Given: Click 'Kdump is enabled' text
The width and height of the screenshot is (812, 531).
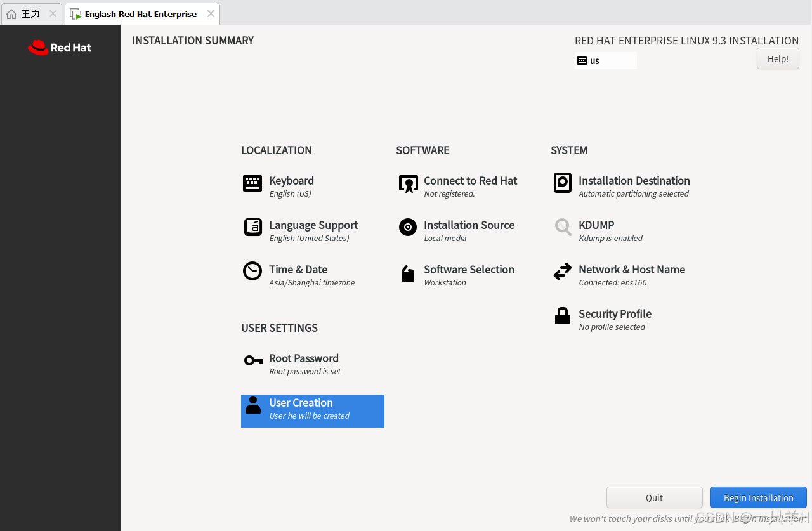Looking at the screenshot, I should pos(610,239).
